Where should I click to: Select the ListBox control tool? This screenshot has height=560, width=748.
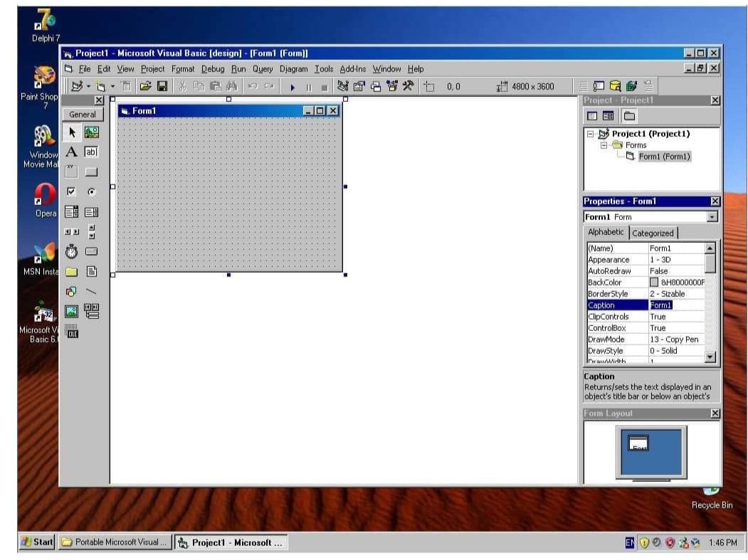coord(92,212)
